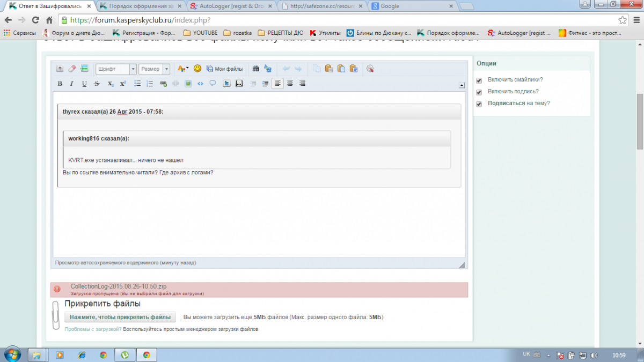Insert a numbered list
This screenshot has width=644, height=362.
tap(150, 84)
